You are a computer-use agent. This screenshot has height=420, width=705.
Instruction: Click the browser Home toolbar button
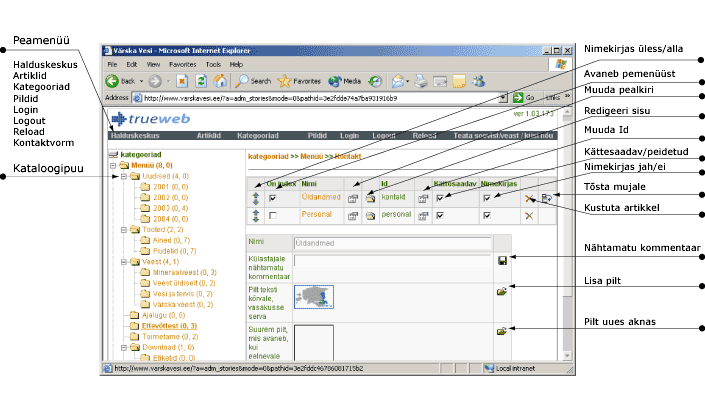tap(222, 81)
